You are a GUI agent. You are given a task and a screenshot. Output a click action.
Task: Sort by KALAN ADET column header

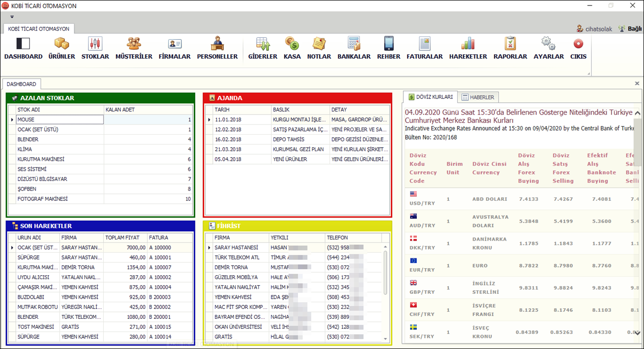click(147, 109)
